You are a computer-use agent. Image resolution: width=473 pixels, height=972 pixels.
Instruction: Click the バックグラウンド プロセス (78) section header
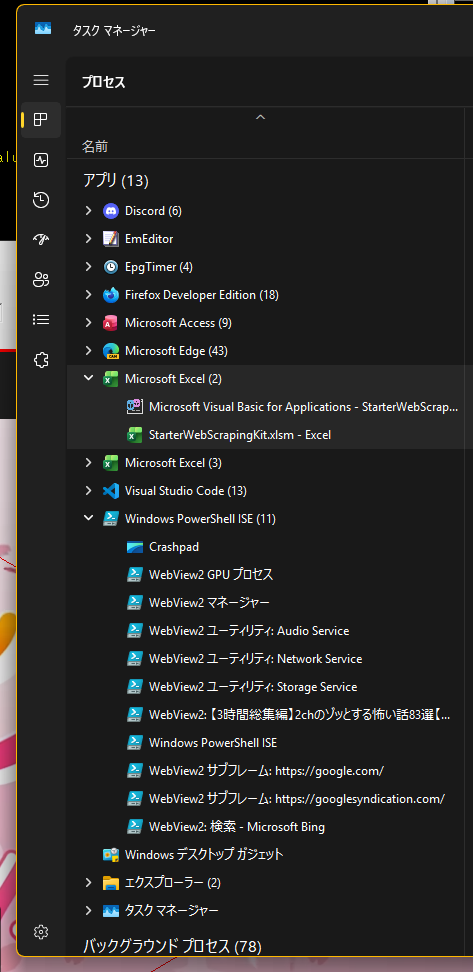click(172, 947)
